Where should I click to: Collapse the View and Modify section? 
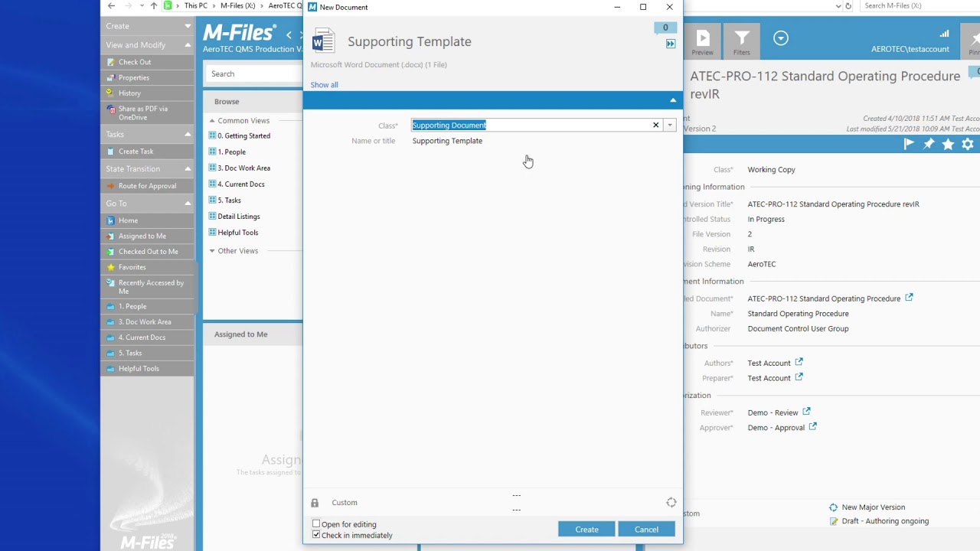(188, 45)
